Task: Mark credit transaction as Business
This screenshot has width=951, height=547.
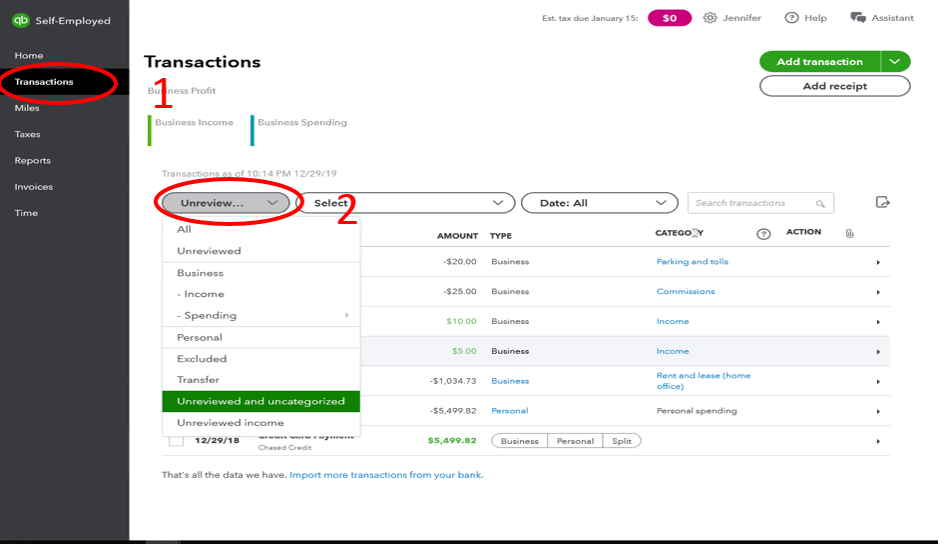Action: [520, 441]
